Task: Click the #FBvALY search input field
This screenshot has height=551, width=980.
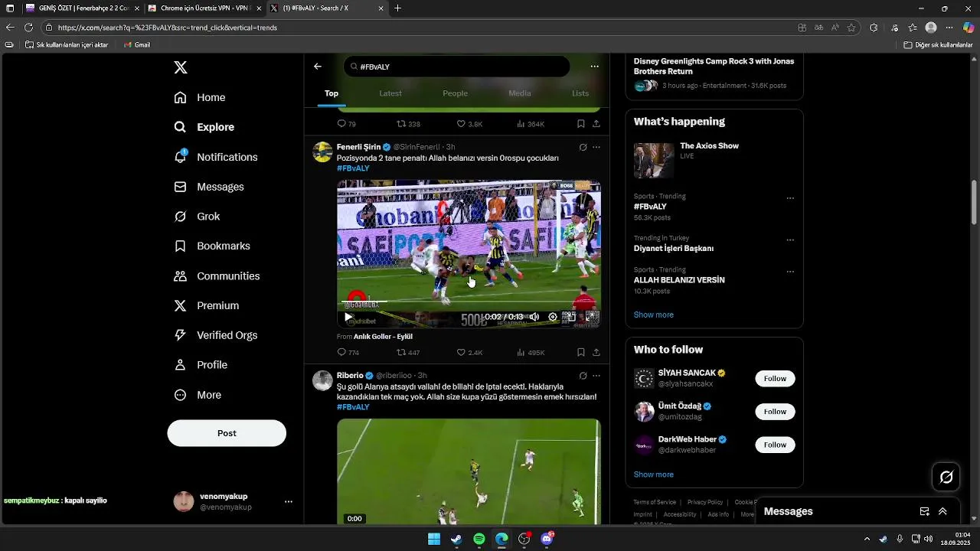Action: pos(456,67)
